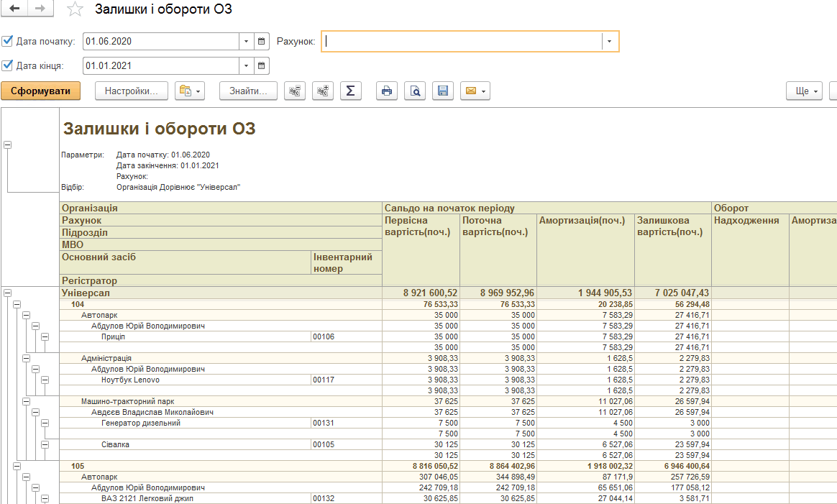
Task: Click the Дата кінця date field
Action: tap(161, 65)
